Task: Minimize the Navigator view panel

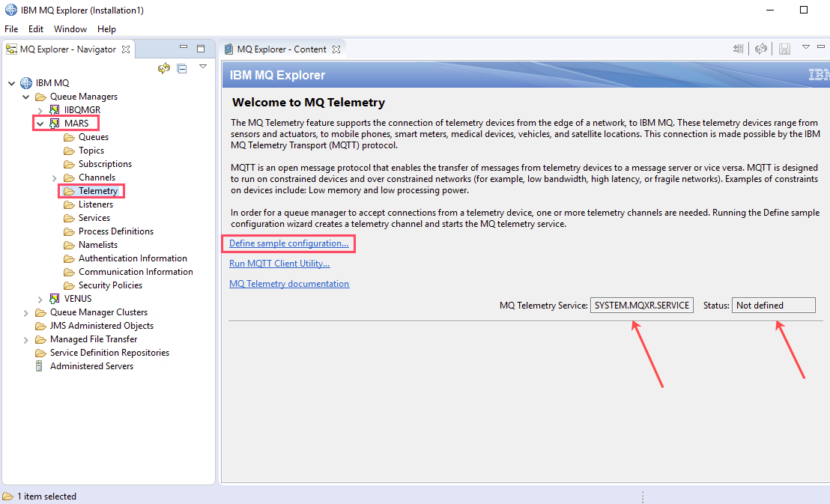Action: point(184,47)
